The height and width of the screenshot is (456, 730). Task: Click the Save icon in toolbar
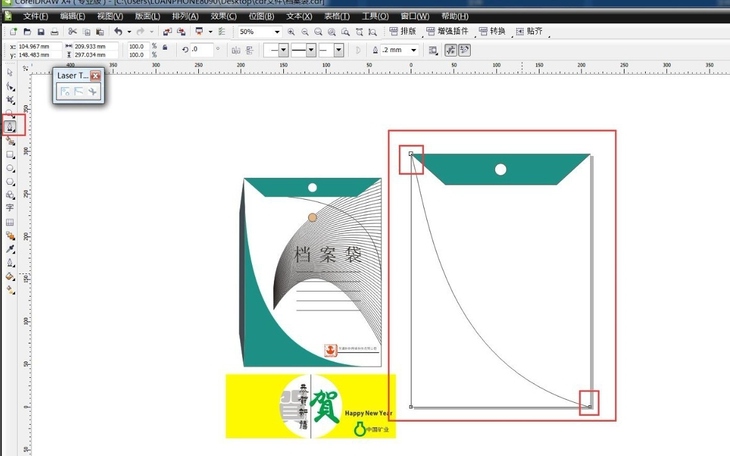pos(39,33)
